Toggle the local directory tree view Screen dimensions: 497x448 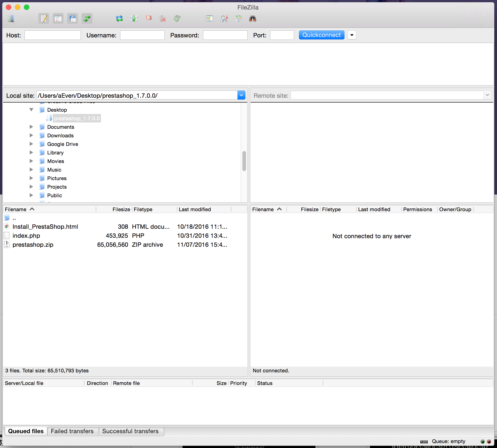[x=58, y=18]
